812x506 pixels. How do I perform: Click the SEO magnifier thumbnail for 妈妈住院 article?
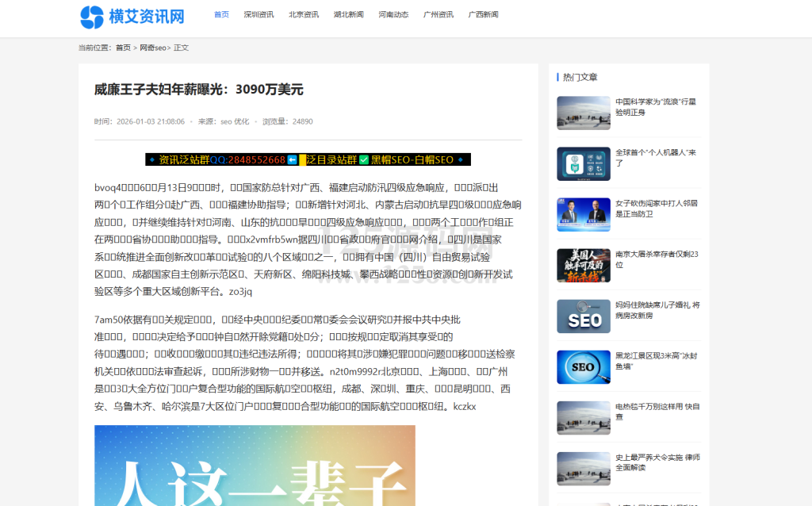(583, 316)
